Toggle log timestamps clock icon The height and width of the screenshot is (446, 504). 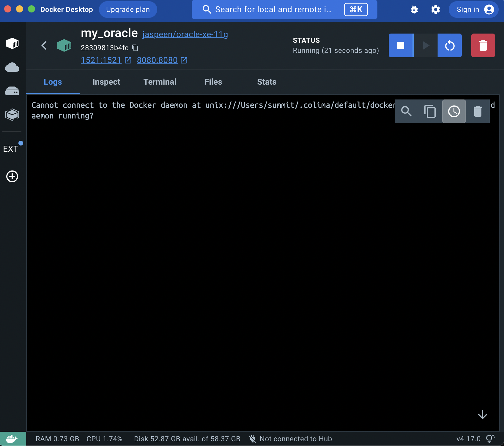tap(454, 111)
